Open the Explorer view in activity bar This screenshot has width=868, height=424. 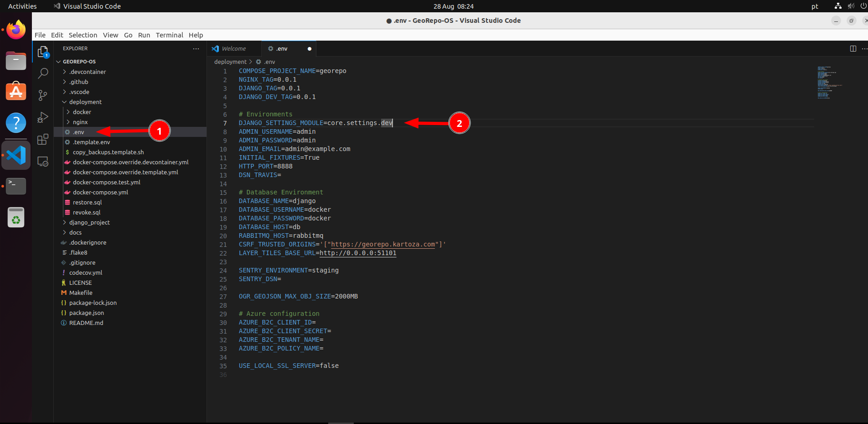(43, 52)
